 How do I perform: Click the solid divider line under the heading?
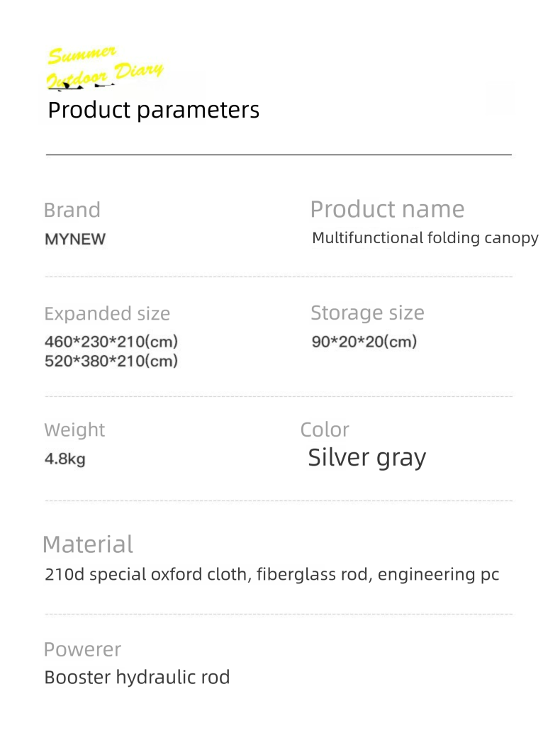279,155
